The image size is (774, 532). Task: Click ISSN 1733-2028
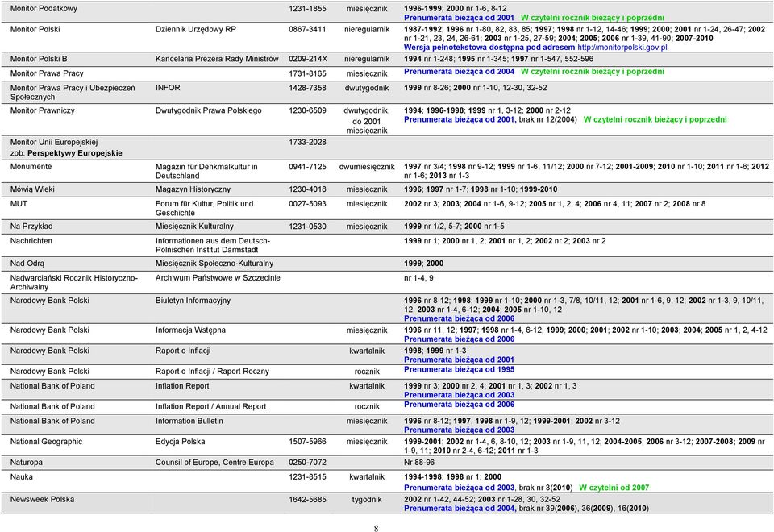coord(307,142)
